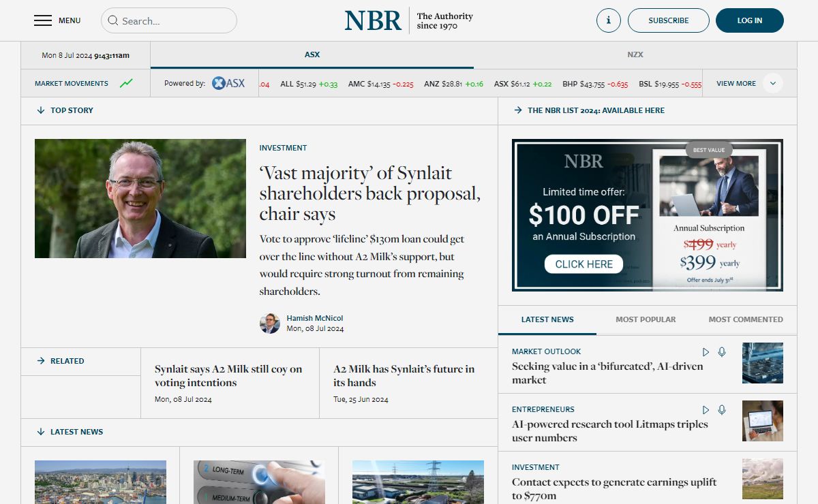The height and width of the screenshot is (504, 818).
Task: Click the ASX powered-by logo
Action: (228, 83)
